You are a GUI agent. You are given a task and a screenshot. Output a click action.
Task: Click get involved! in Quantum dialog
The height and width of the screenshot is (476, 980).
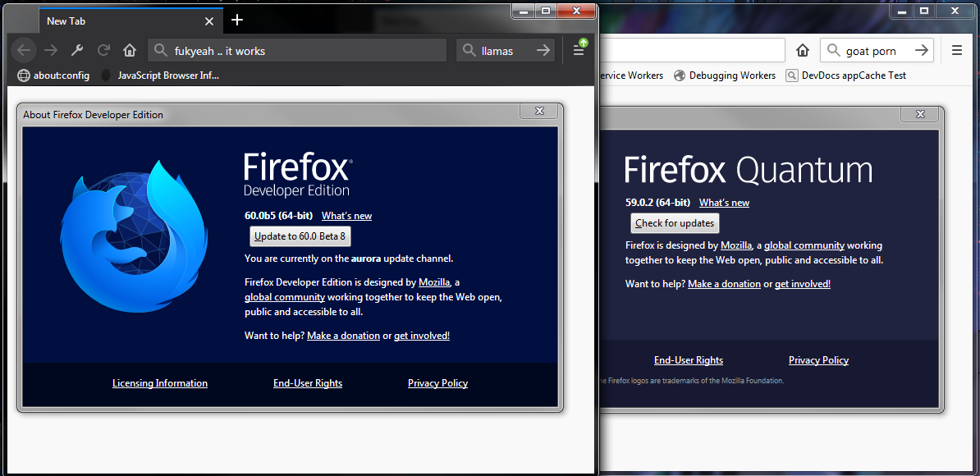804,284
